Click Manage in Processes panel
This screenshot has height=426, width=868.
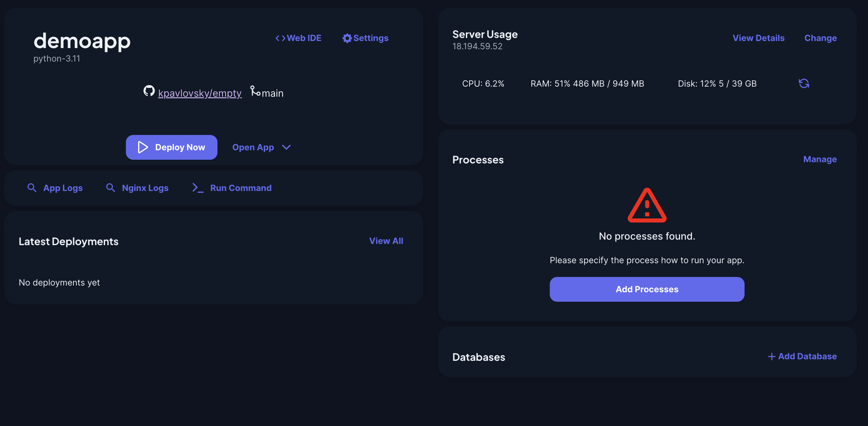(x=820, y=159)
